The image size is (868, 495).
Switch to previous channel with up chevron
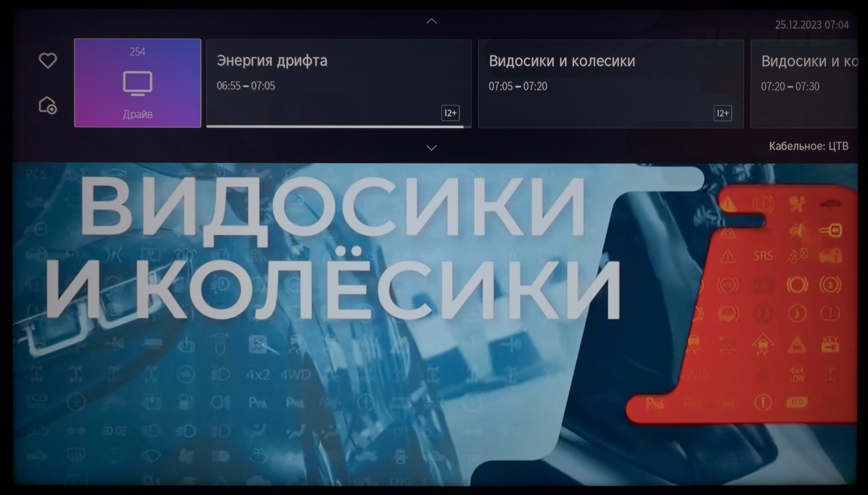coord(431,22)
